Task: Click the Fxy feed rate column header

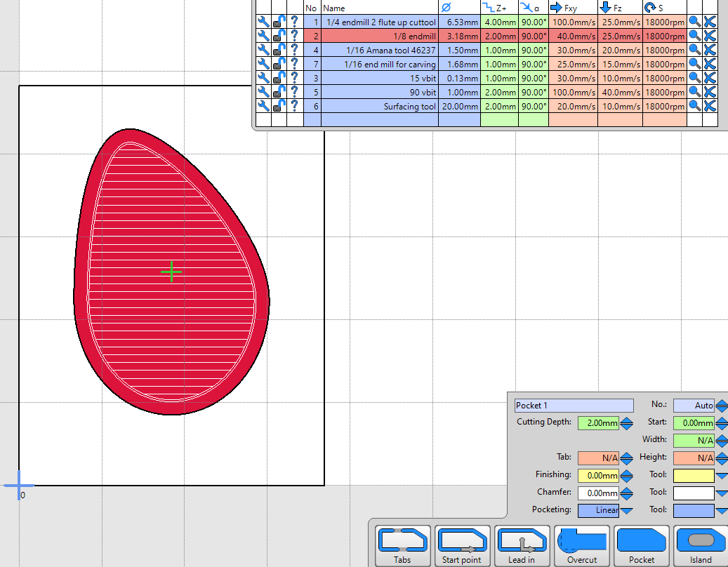Action: pos(572,8)
